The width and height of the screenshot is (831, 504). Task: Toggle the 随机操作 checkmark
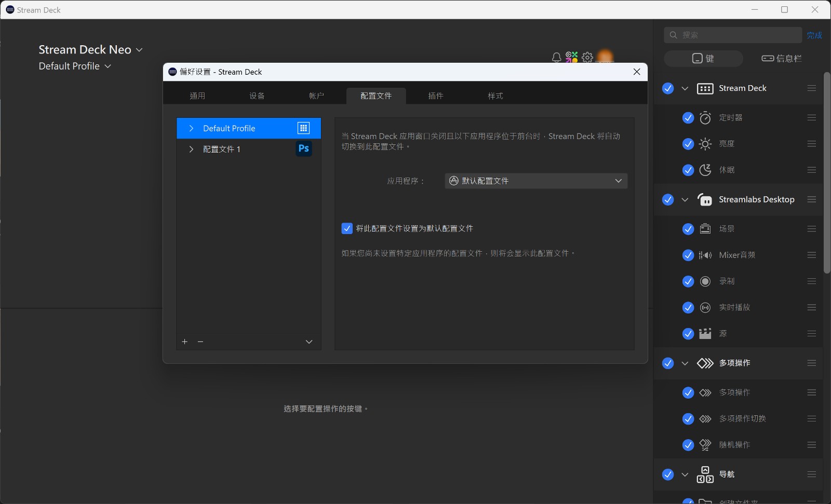click(688, 445)
